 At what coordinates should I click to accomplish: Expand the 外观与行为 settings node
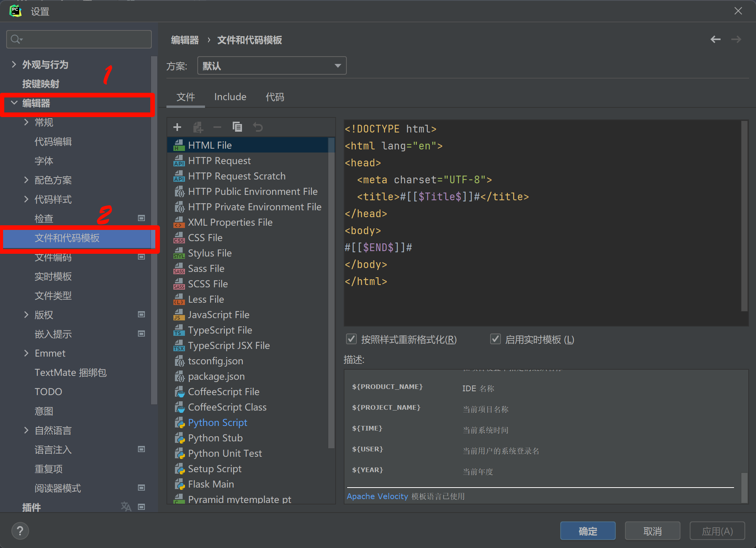14,65
